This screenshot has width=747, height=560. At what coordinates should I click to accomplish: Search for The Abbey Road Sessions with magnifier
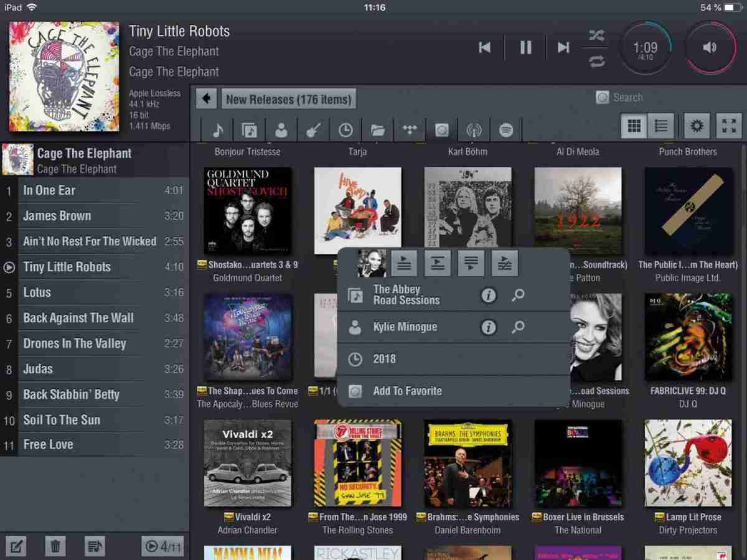[x=518, y=295]
